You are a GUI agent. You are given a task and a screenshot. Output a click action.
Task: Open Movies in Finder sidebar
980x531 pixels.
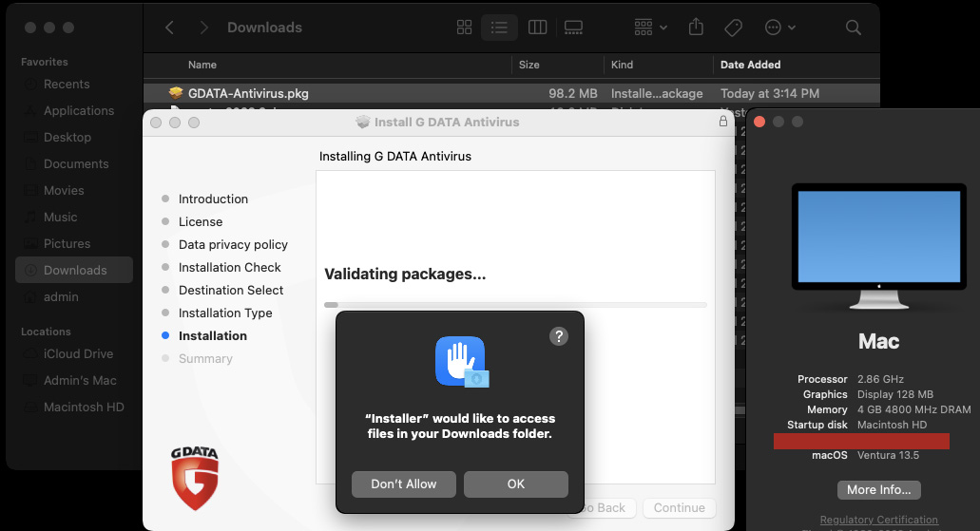click(x=64, y=191)
